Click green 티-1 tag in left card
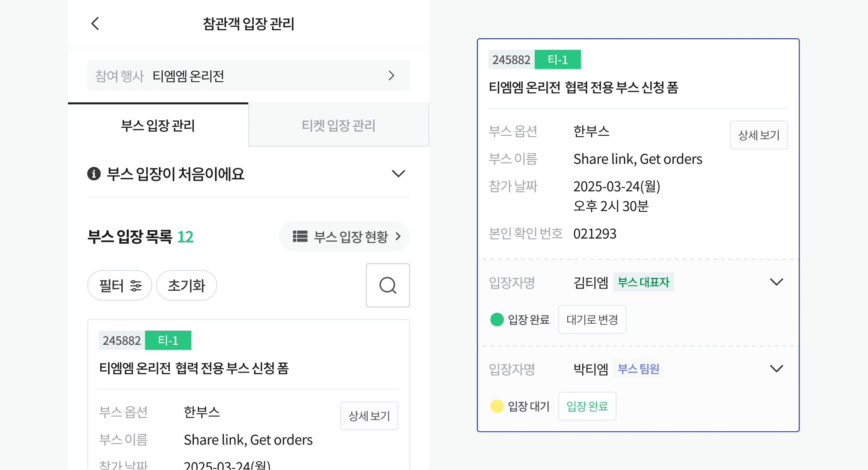868x470 pixels. [x=168, y=340]
